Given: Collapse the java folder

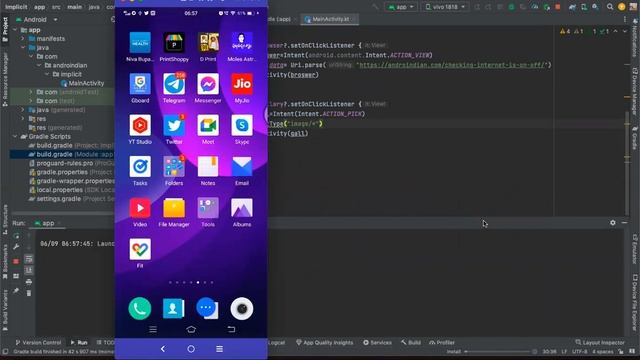Looking at the screenshot, I should tap(23, 48).
